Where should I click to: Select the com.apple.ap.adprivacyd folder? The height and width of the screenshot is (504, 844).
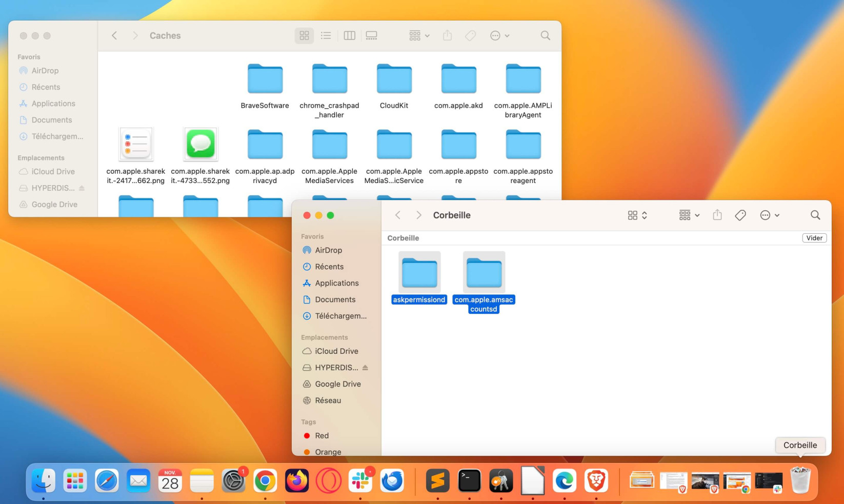coord(265,144)
